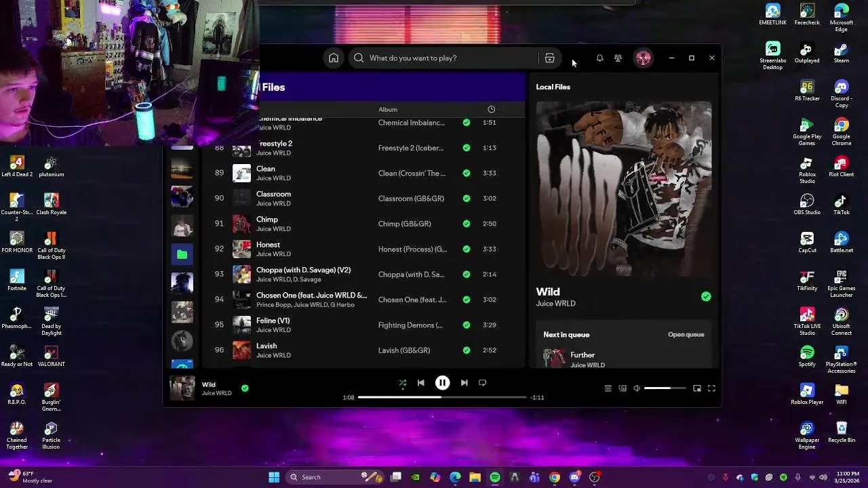868x488 pixels.
Task: Open File Explorer from the taskbar
Action: click(475, 477)
